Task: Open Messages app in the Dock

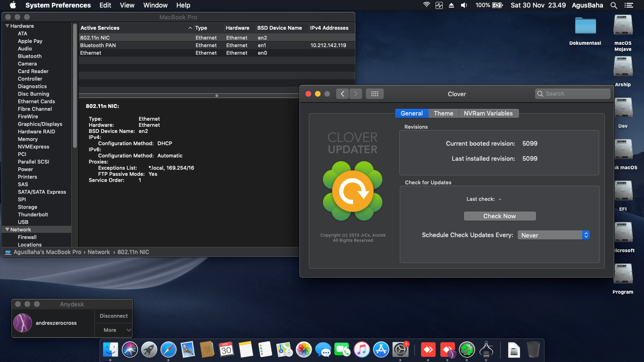Action: tap(323, 349)
